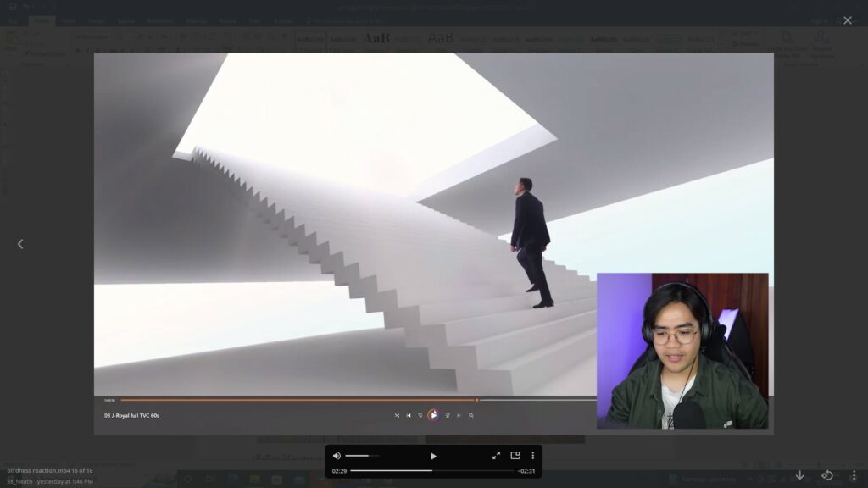Viewport: 868px width, 488px height.
Task: Click the webcam overlay of the streamer
Action: click(682, 350)
